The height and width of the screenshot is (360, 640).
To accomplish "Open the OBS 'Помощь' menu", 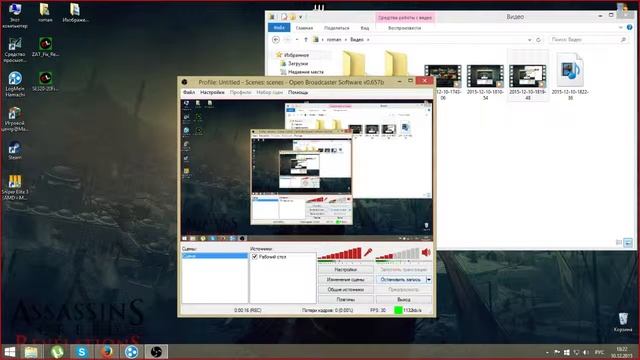I will coord(298,93).
